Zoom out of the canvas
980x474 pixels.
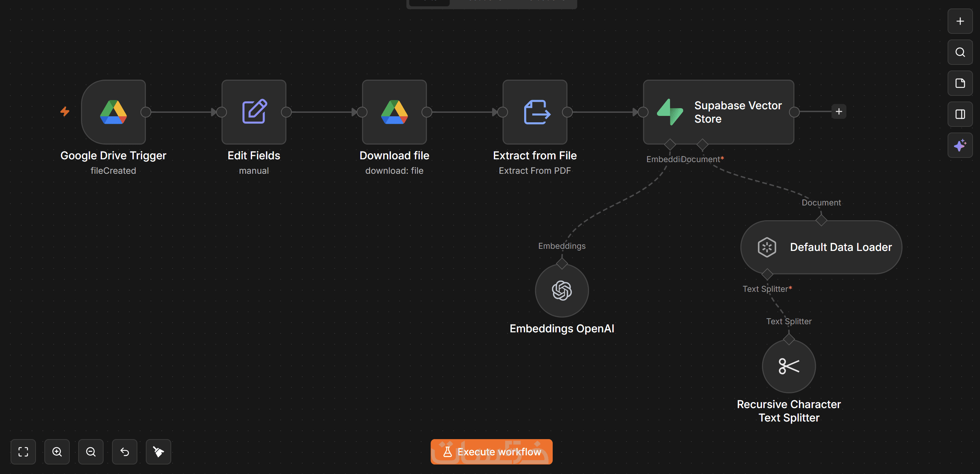click(x=91, y=452)
